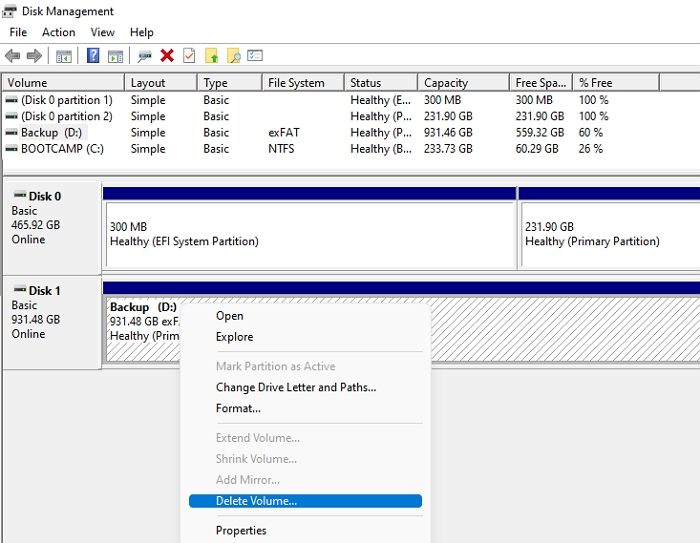Open Help via blue question mark icon
Viewport: 700px width, 543px height.
tap(93, 56)
